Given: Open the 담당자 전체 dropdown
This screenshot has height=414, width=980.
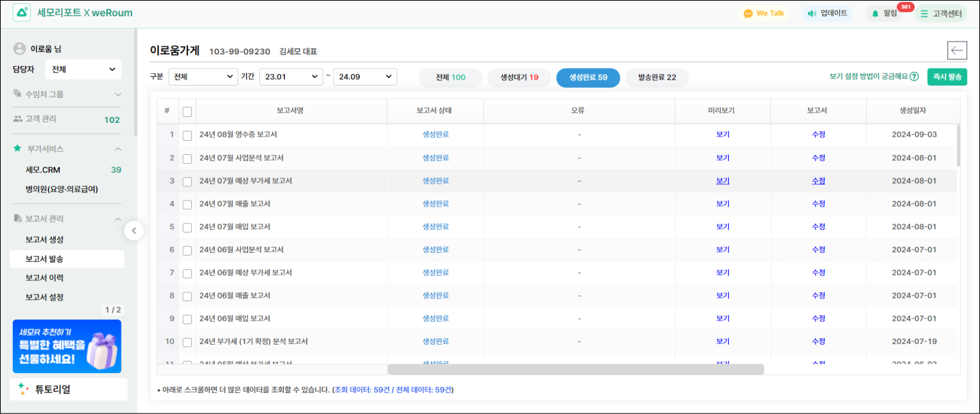Looking at the screenshot, I should 83,69.
